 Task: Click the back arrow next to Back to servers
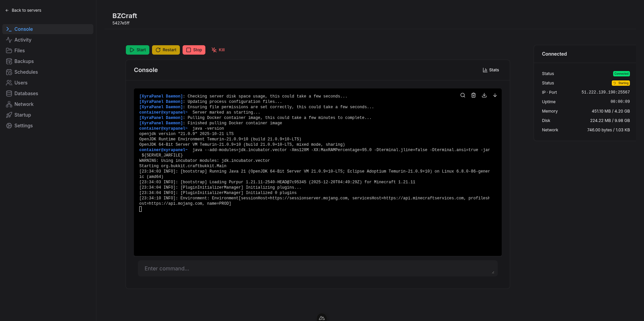(7, 10)
